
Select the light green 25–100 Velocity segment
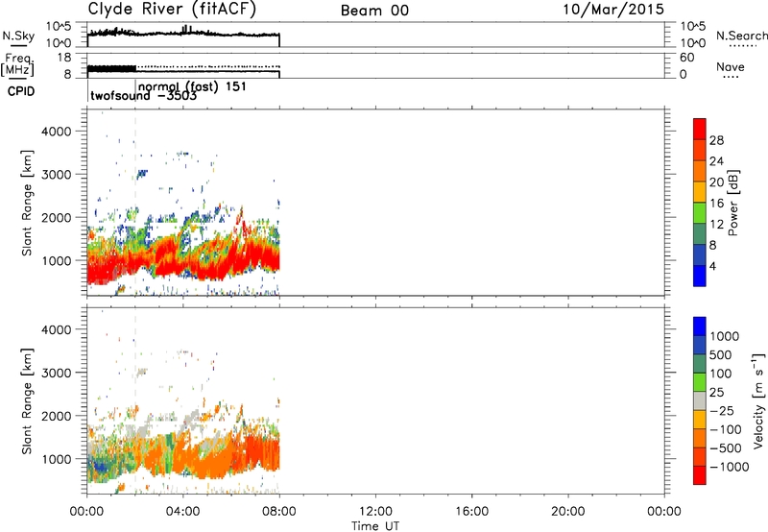pyautogui.click(x=700, y=382)
